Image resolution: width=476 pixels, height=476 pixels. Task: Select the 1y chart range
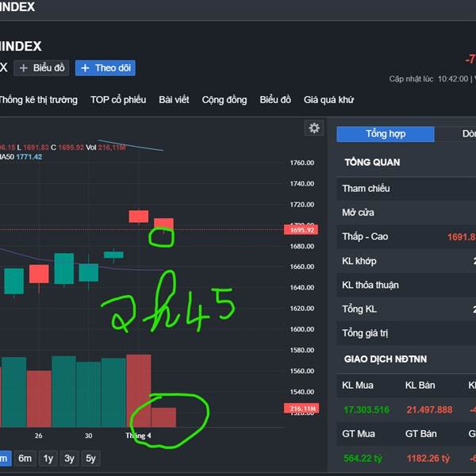pyautogui.click(x=48, y=458)
